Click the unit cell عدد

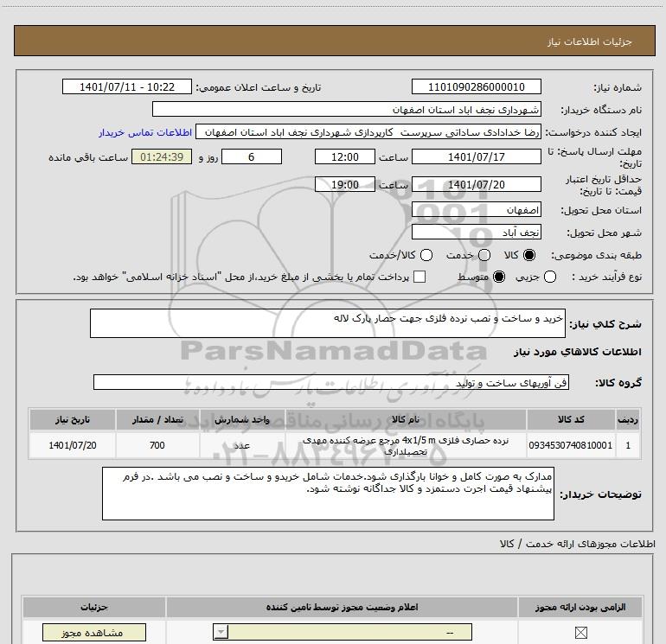coord(242,445)
